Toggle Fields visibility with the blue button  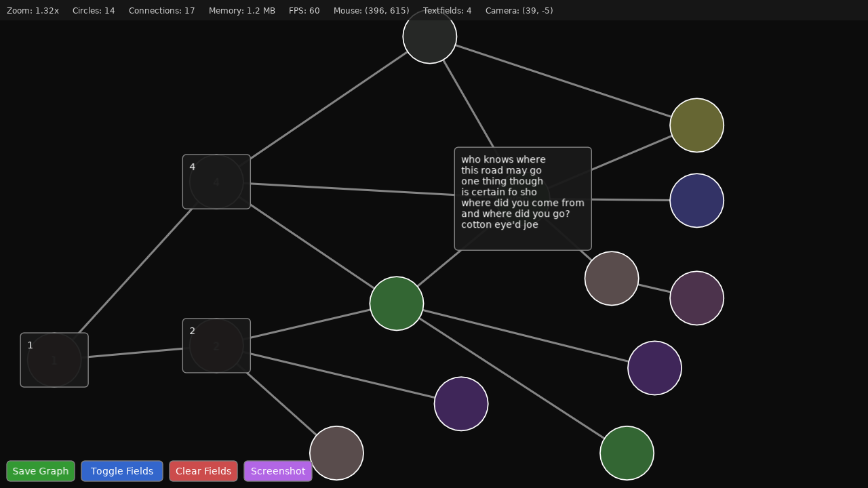pyautogui.click(x=122, y=471)
